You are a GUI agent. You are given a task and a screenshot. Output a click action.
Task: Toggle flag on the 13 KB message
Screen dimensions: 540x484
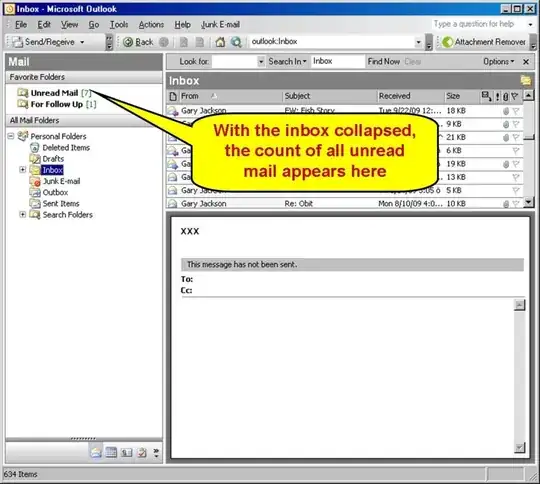516,177
